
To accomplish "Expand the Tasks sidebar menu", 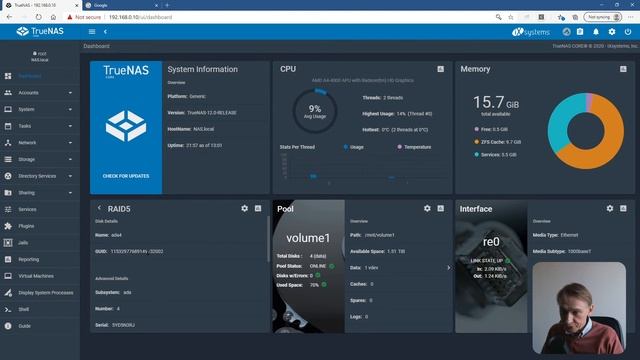I will pyautogui.click(x=40, y=126).
